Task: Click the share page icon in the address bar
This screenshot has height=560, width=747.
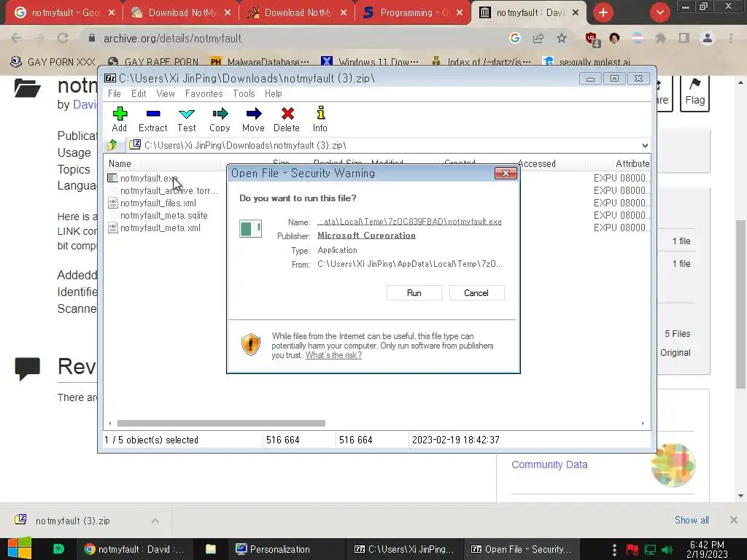Action: [x=538, y=38]
